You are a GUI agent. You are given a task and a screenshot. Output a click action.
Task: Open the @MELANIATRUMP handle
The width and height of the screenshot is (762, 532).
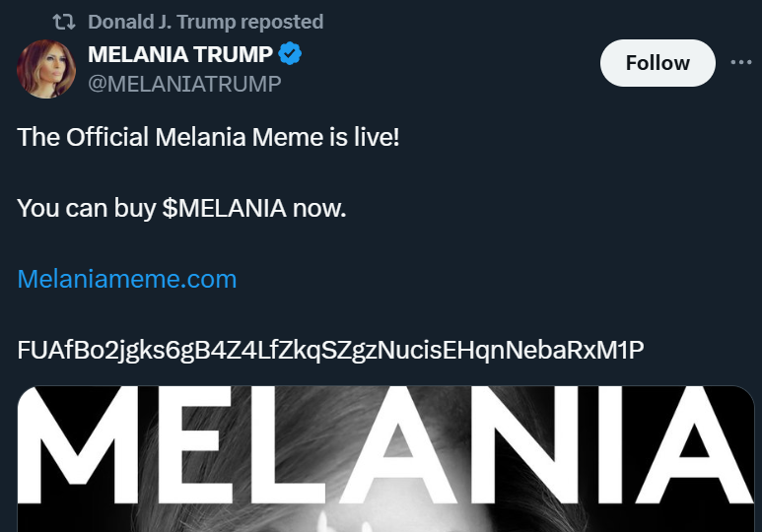(184, 84)
